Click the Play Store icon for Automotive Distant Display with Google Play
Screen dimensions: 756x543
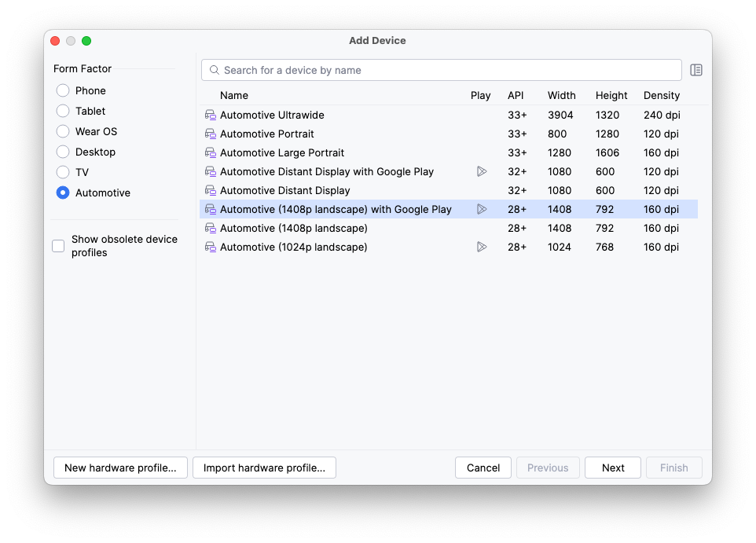click(x=482, y=171)
